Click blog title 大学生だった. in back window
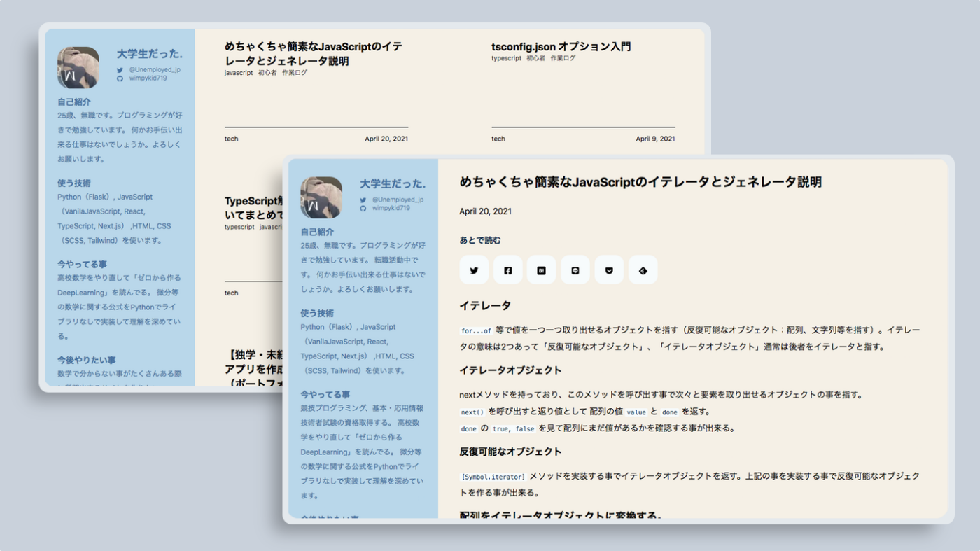 (x=150, y=53)
